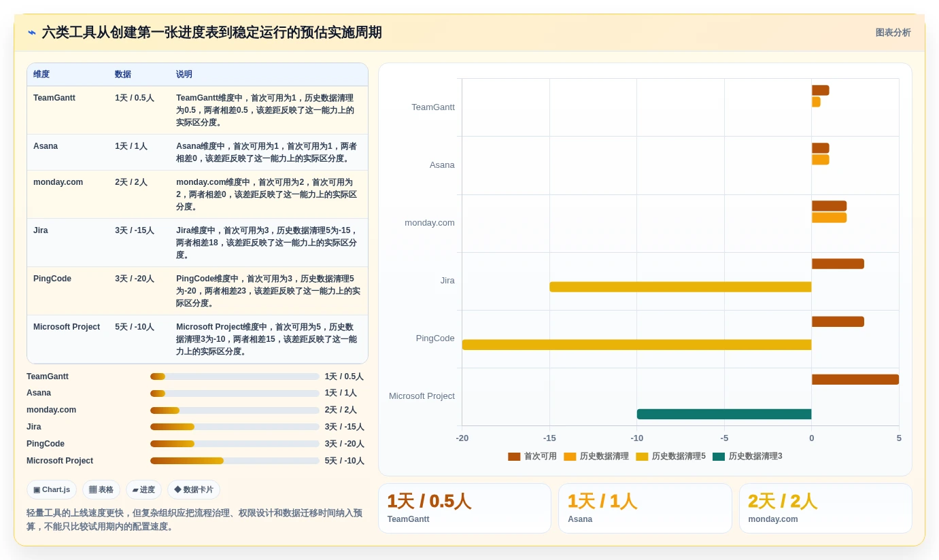This screenshot has height=560, width=939.
Task: Toggle 历史数据清理5 legend swatch
Action: tap(642, 457)
